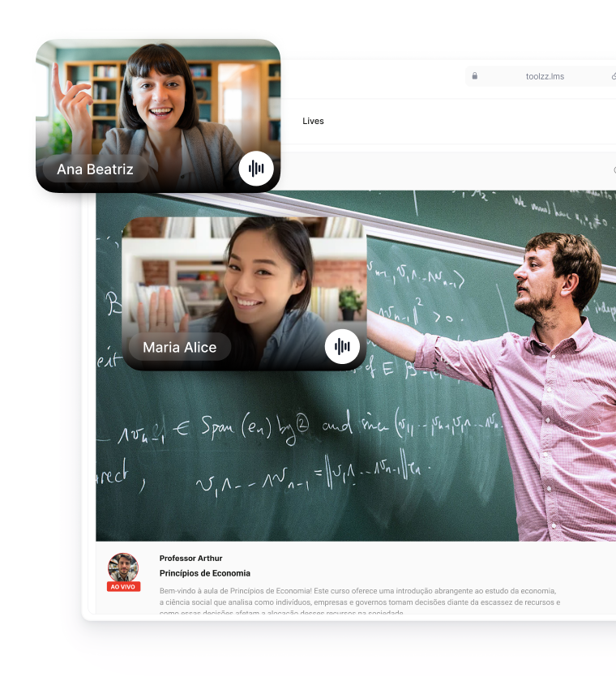Mute Ana Beatriz's audio waveform icon
The image size is (616, 681).
(x=256, y=169)
